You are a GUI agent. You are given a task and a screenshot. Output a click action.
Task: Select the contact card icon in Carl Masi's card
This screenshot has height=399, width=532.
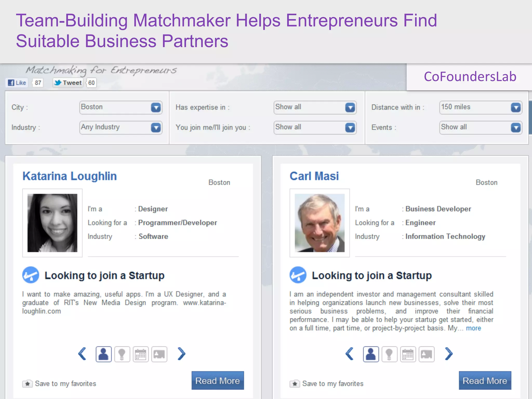(427, 354)
